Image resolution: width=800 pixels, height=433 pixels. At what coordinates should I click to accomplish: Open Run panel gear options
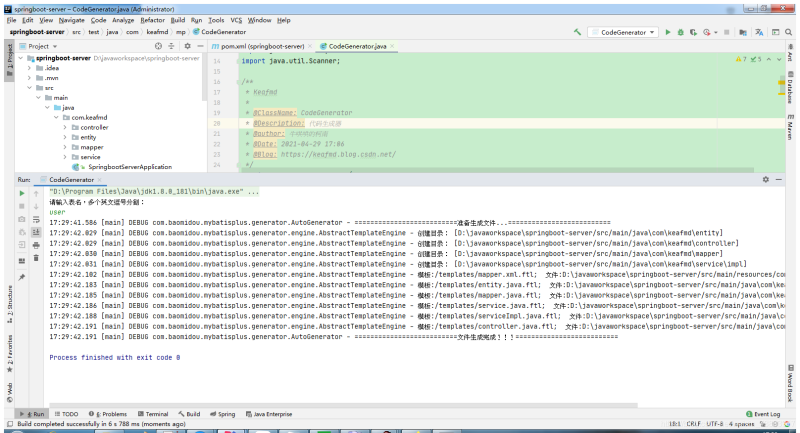point(766,180)
